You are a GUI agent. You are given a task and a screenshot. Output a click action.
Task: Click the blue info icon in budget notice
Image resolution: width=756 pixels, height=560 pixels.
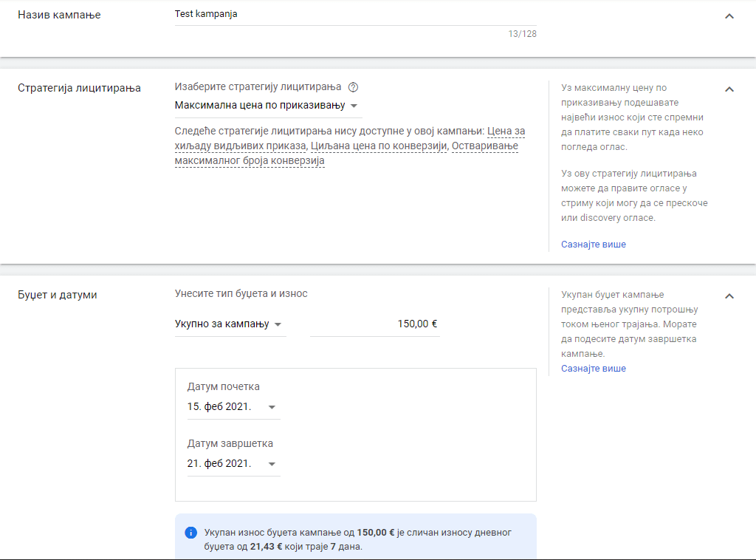tap(191, 533)
